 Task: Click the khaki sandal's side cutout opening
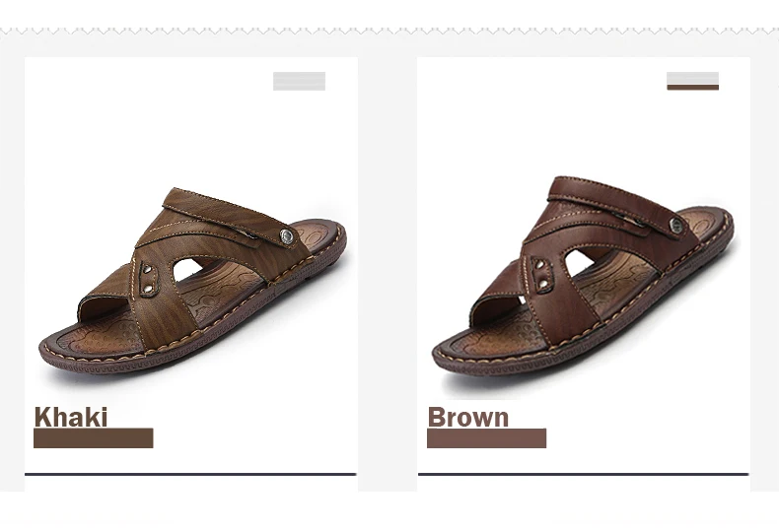[x=187, y=270]
